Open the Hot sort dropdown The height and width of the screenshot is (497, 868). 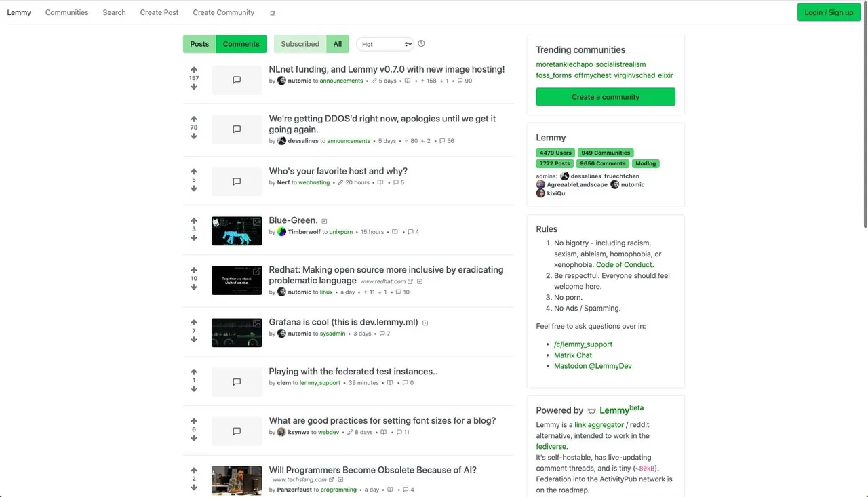[x=384, y=44]
